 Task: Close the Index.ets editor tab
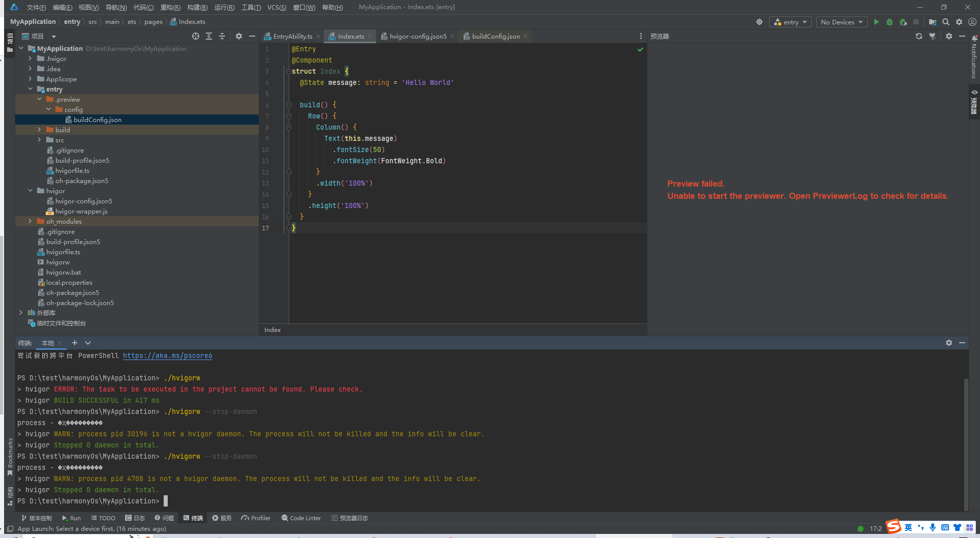370,36
